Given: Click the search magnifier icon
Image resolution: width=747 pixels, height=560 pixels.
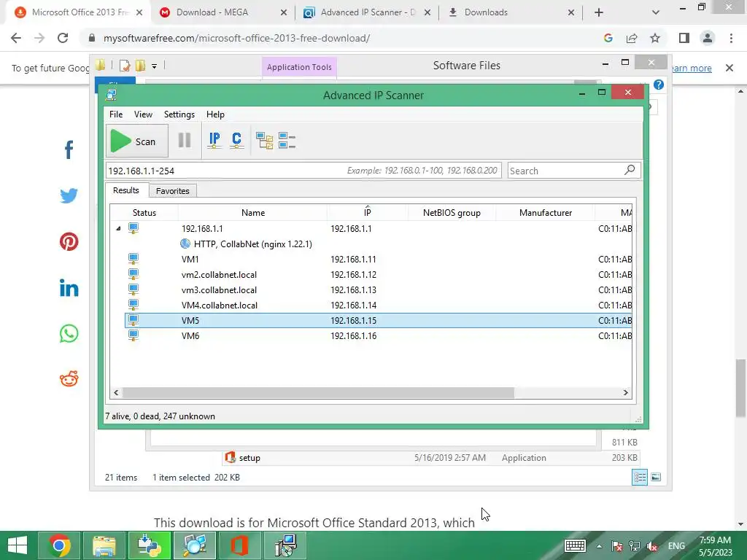Looking at the screenshot, I should click(630, 169).
